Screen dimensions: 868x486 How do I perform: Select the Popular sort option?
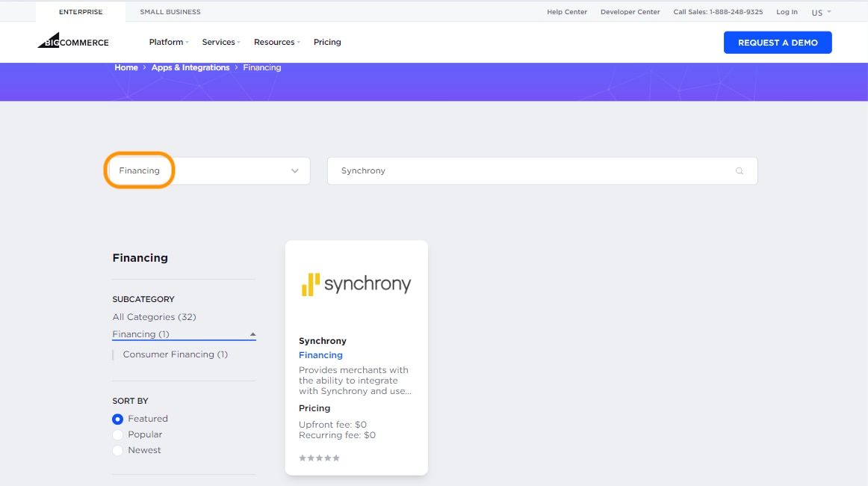click(x=117, y=434)
